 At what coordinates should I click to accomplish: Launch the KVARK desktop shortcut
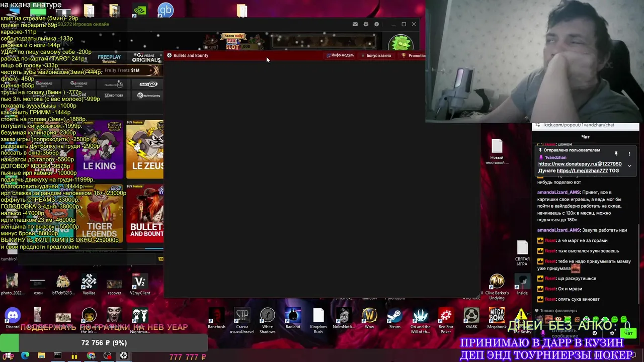pyautogui.click(x=471, y=318)
